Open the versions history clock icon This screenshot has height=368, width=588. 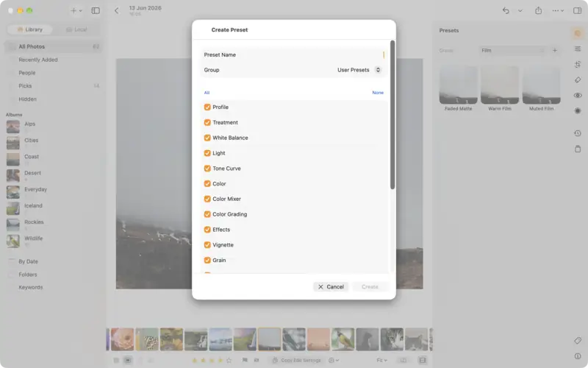(x=578, y=133)
